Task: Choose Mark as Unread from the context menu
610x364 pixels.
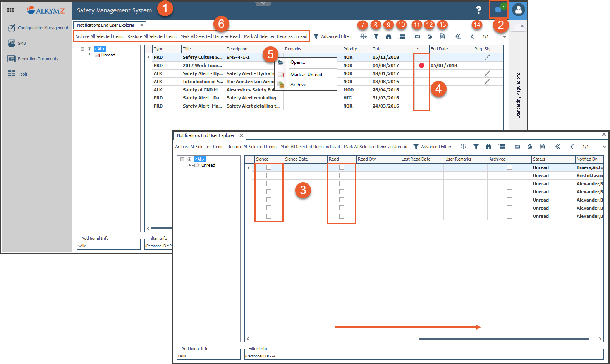Action: (x=306, y=75)
